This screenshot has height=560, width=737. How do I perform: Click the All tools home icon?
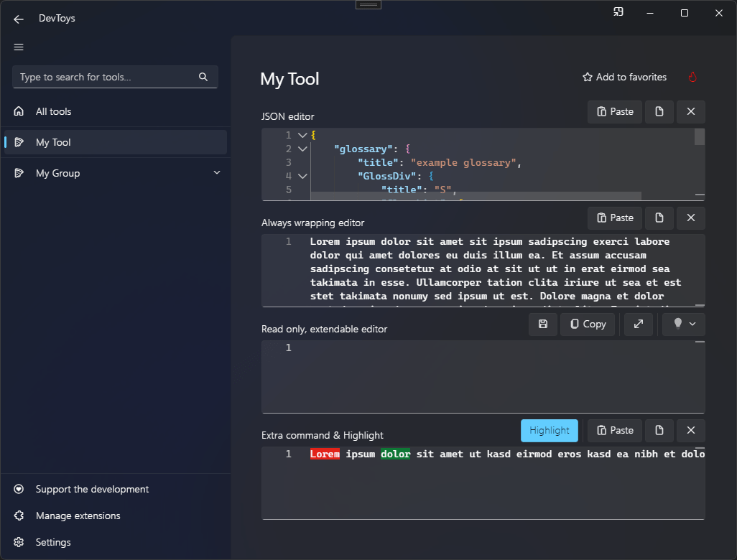(19, 111)
